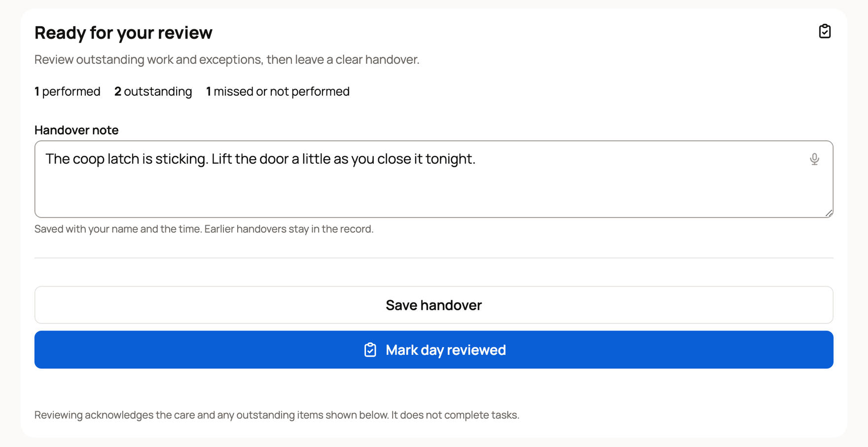Select the "1 missed or not performed" count
Viewport: 868px width, 447px height.
coord(278,91)
